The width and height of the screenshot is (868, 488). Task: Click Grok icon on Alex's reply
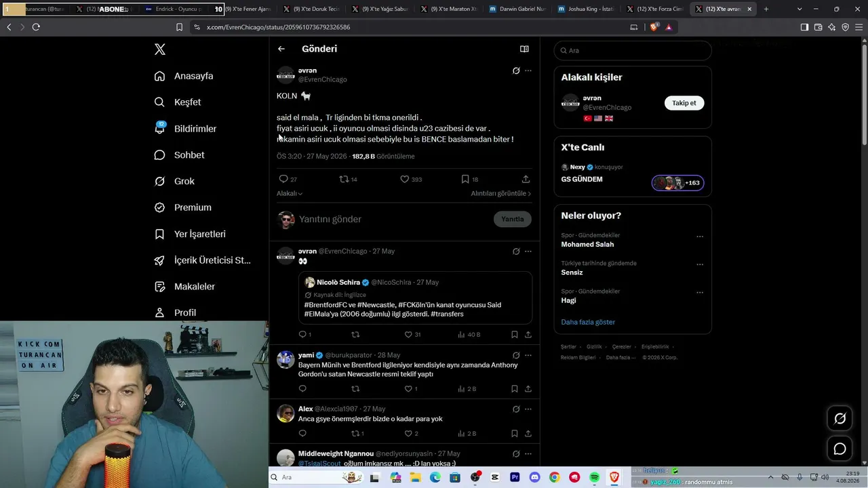(516, 409)
